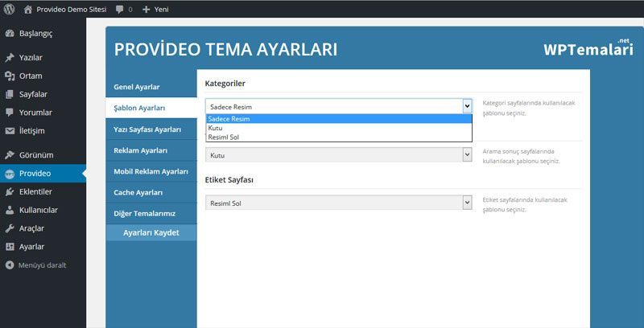644x328 pixels.
Task: Click the Kullanıcılar user icon
Action: coord(10,210)
